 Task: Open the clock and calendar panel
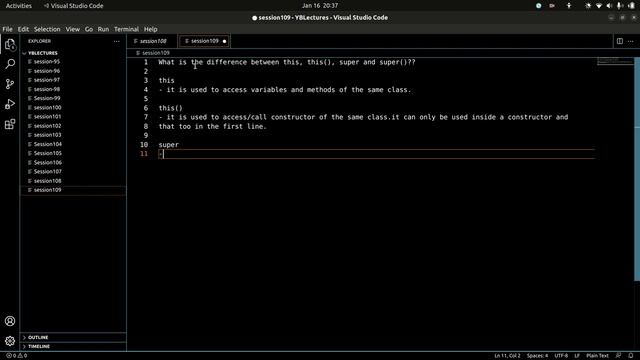pyautogui.click(x=320, y=6)
